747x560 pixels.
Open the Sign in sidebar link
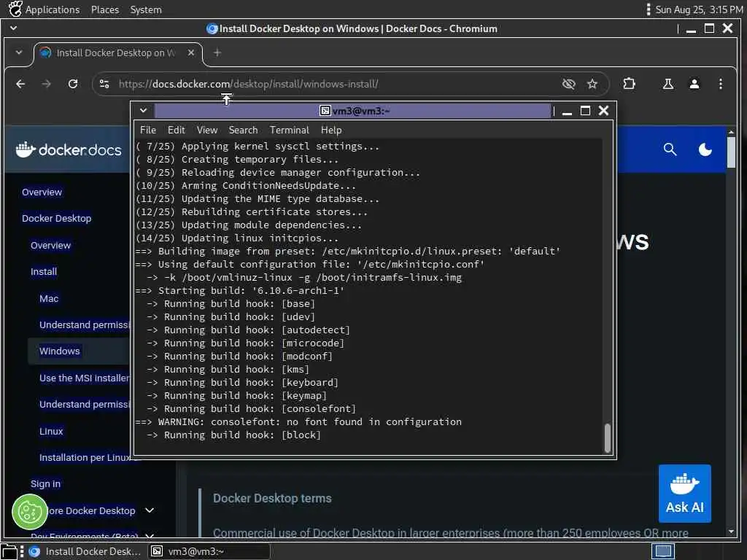[46, 483]
